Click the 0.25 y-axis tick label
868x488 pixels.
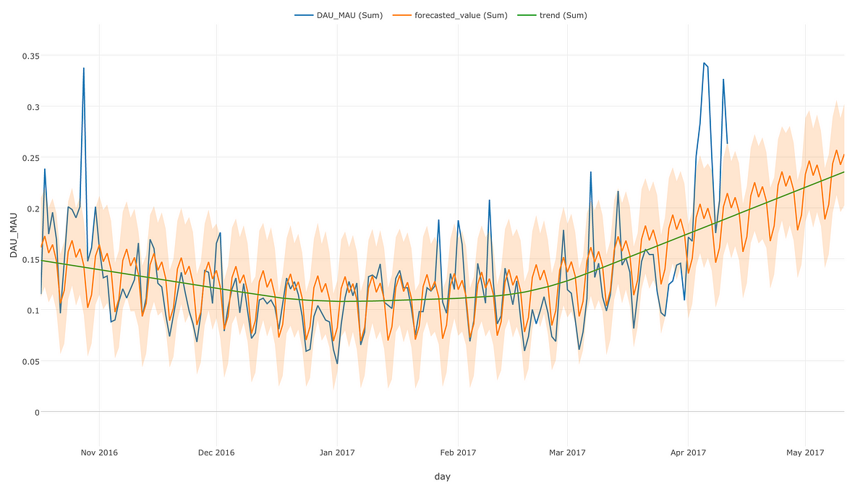pos(30,158)
